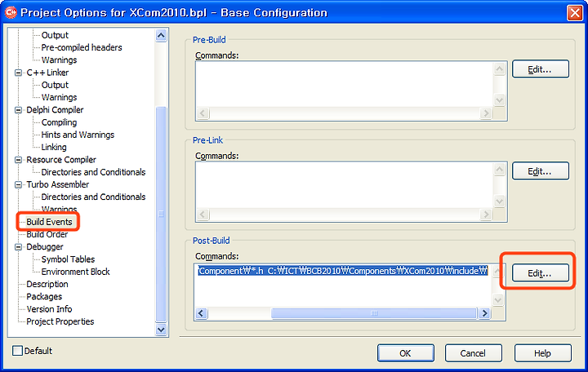Click the Post-Build command text line
The width and height of the screenshot is (588, 372).
point(343,271)
